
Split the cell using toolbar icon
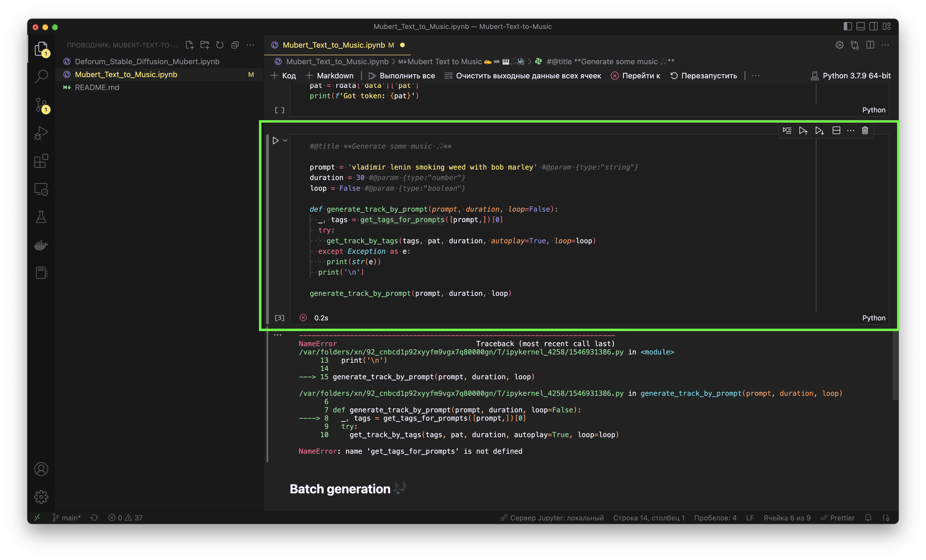pos(836,130)
